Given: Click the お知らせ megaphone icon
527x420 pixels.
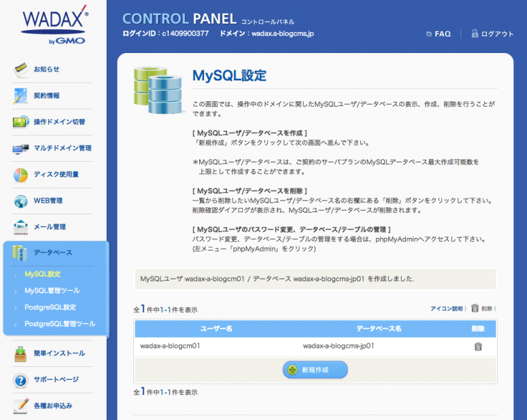Looking at the screenshot, I should point(21,69).
